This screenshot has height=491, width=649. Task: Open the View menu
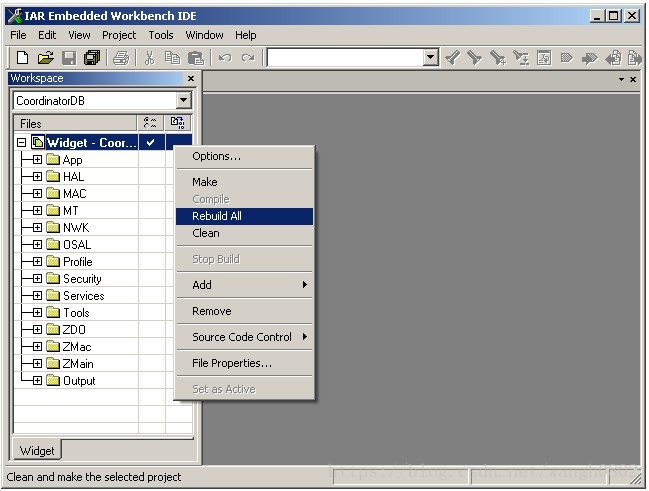point(79,35)
